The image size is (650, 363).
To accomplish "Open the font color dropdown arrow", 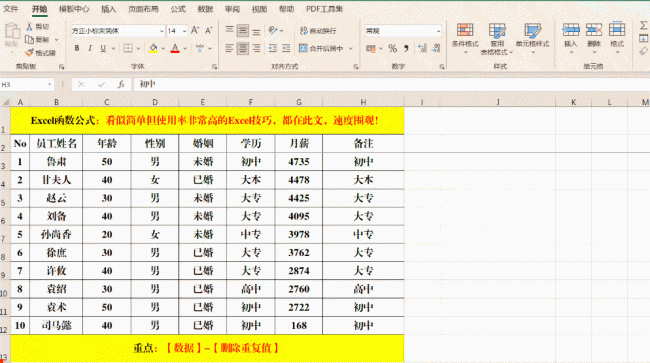I will (185, 48).
